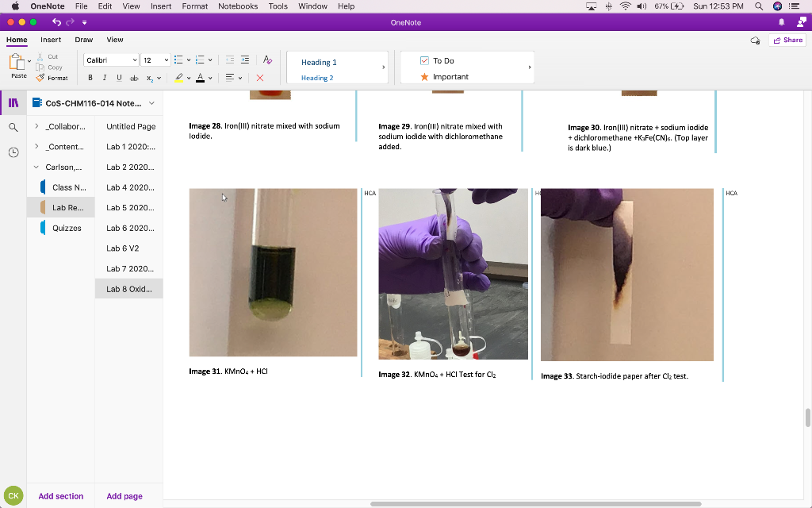Apply Heading 1 style

pos(319,62)
